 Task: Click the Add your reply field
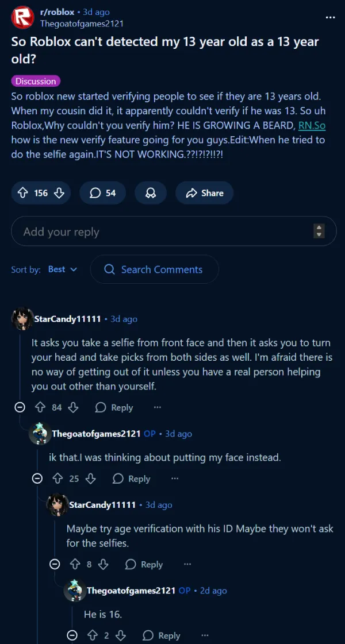161,232
